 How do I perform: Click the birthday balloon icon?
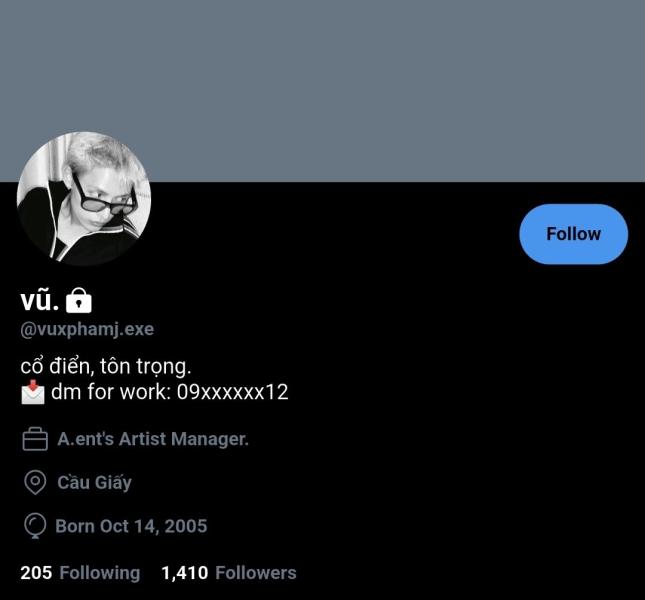click(x=35, y=526)
